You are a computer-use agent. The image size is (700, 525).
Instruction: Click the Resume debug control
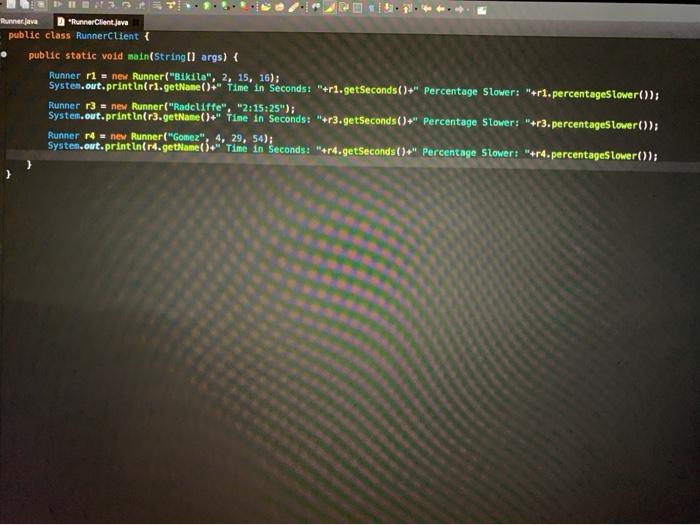[58, 4]
